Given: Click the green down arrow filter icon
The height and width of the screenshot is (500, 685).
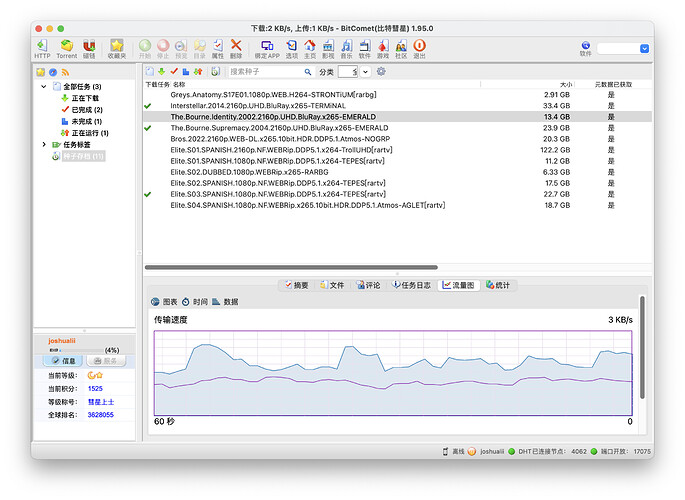Looking at the screenshot, I should point(162,71).
